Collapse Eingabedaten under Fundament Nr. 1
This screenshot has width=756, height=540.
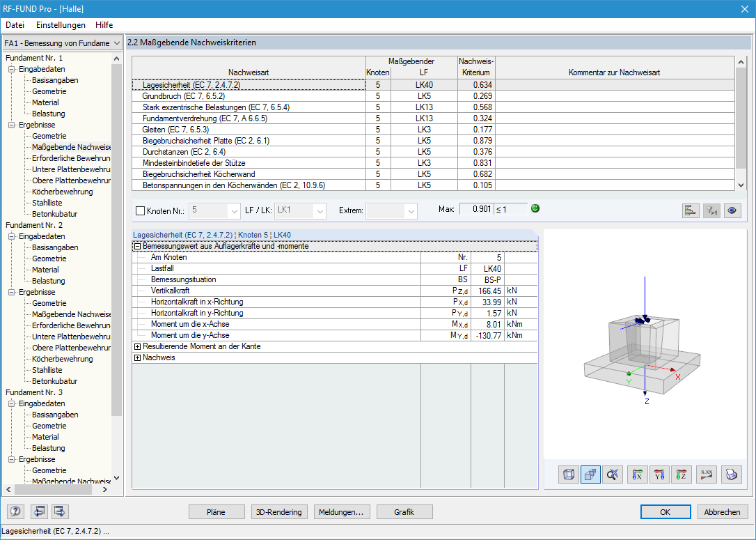tap(12, 69)
